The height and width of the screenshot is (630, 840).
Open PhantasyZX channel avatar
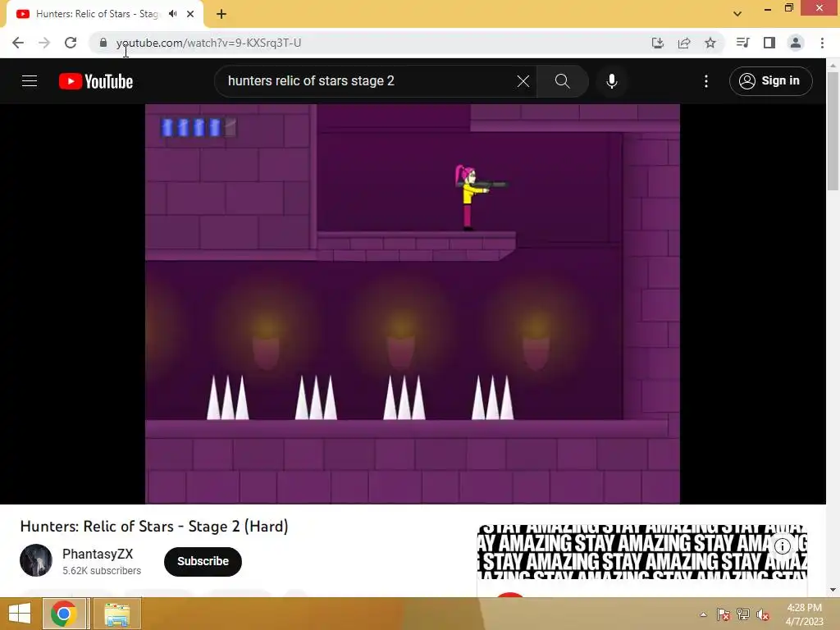tap(36, 560)
